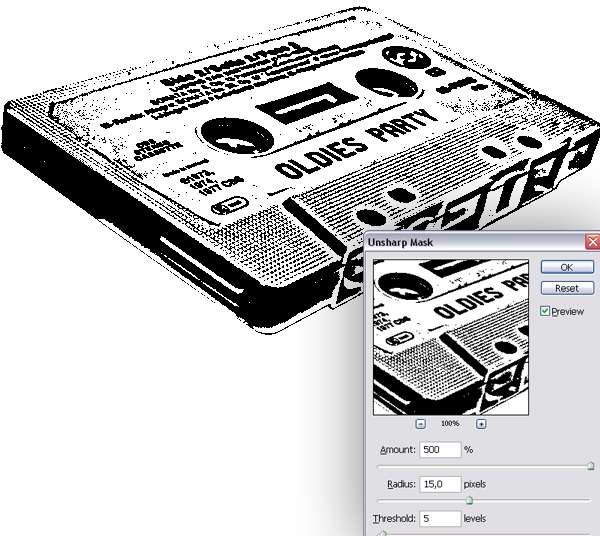Click inside the filter preview thumbnail
Image resolution: width=600 pixels, height=536 pixels.
coord(449,336)
